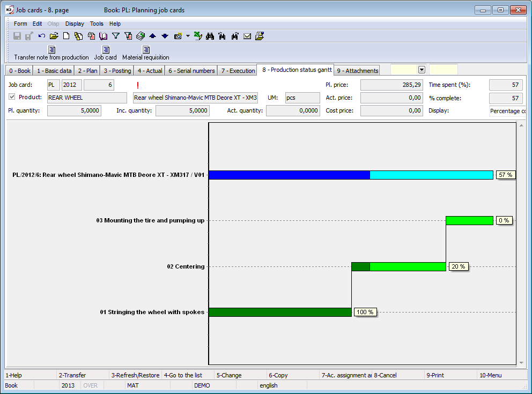532x394 pixels.
Task: Click the filter funnel icon
Action: point(115,36)
